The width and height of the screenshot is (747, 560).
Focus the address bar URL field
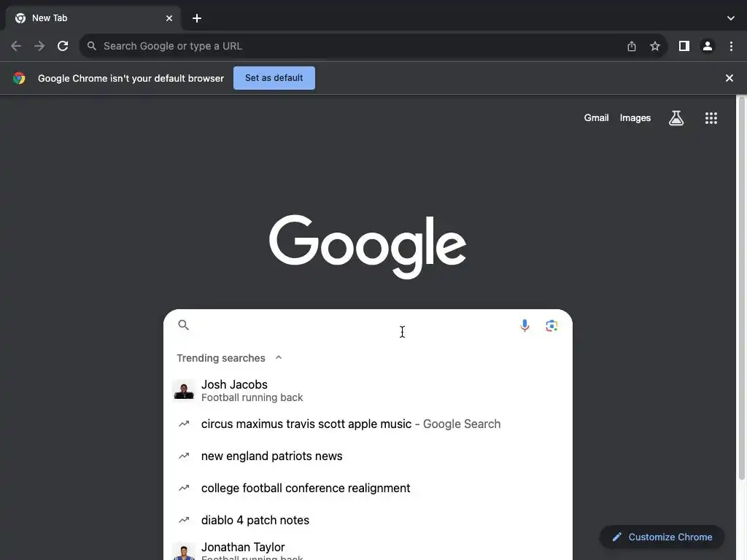(x=352, y=46)
